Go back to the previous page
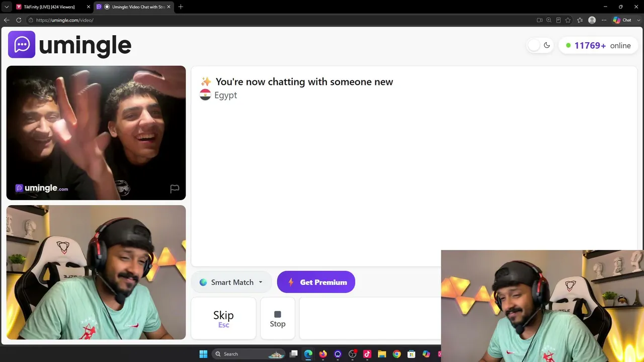644x362 pixels. 7,20
